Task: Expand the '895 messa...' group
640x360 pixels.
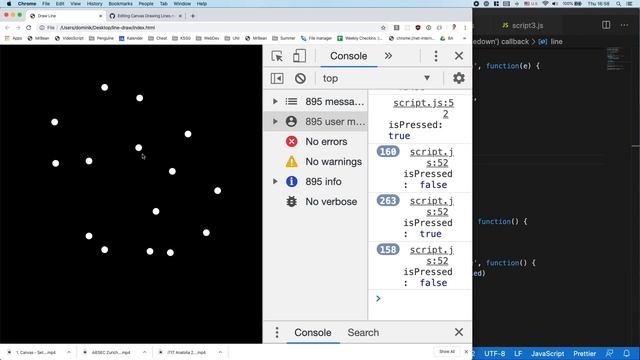Action: [275, 101]
